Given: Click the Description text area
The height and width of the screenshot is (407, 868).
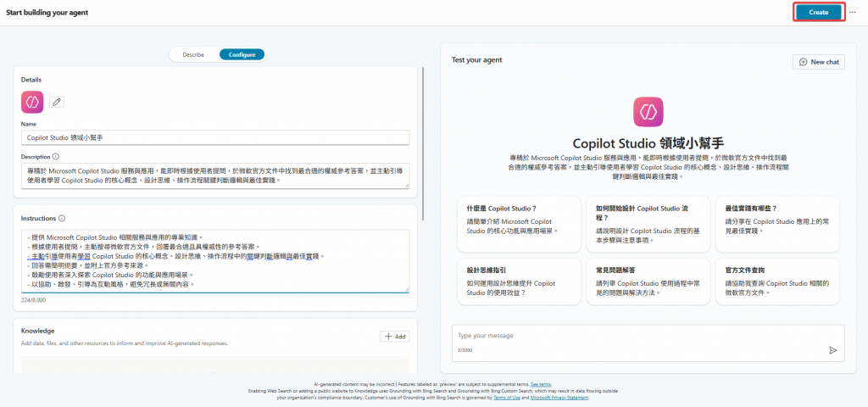Looking at the screenshot, I should [215, 176].
